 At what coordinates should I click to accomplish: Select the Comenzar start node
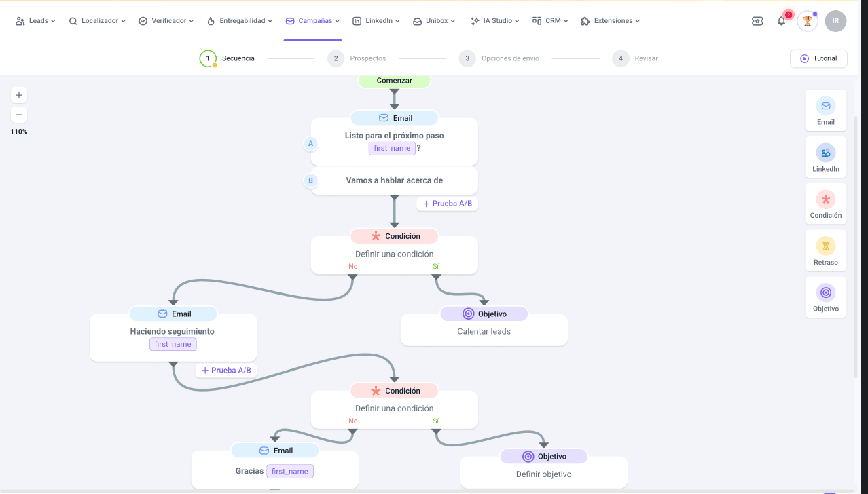coord(395,81)
